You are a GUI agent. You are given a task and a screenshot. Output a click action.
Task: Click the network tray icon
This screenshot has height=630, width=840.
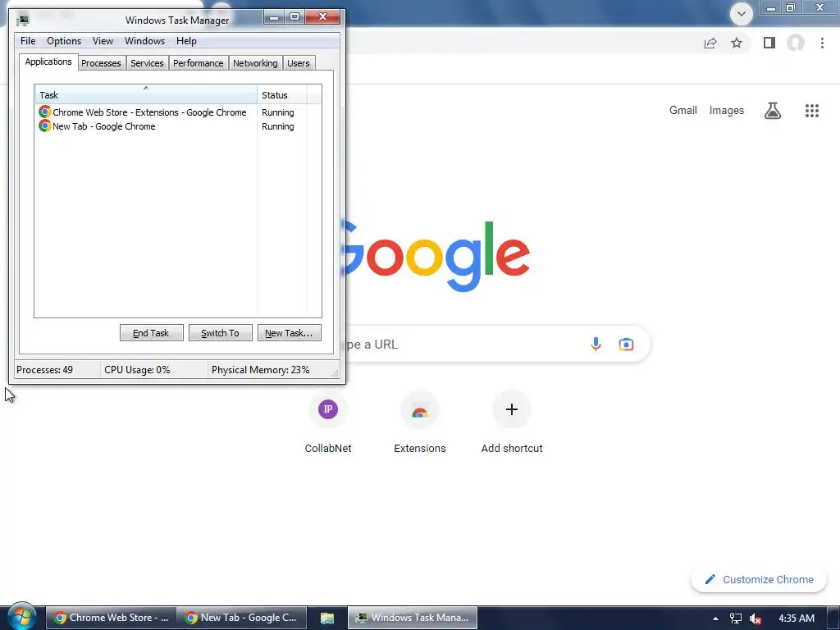point(736,619)
